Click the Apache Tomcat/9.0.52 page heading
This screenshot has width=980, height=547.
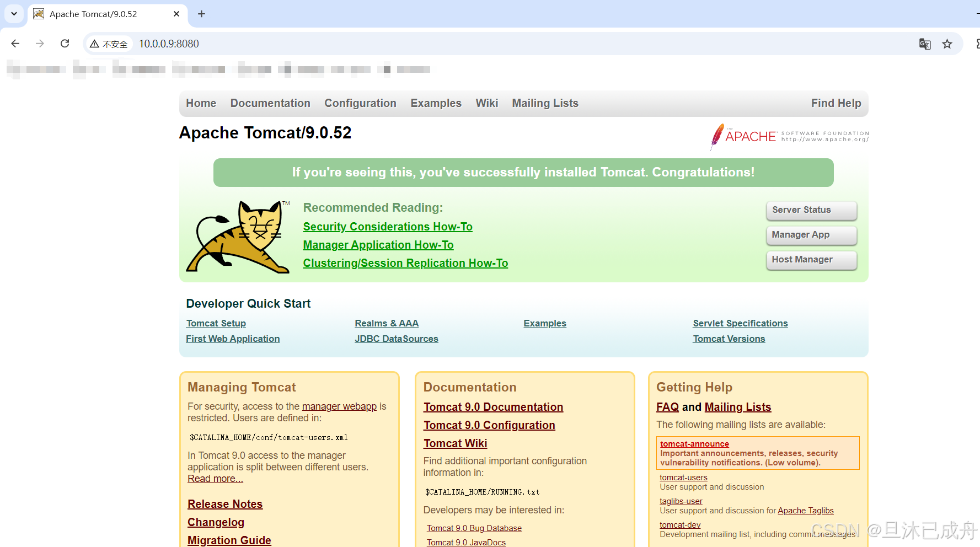tap(265, 133)
